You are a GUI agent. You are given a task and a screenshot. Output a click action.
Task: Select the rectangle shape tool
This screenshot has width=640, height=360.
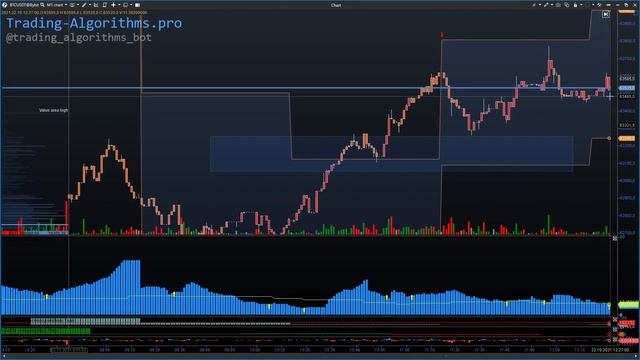click(x=126, y=5)
